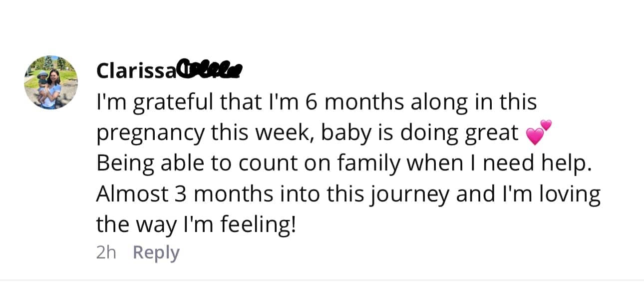The image size is (644, 289).
Task: Click the word "loving" in the comment
Action: click(x=571, y=194)
